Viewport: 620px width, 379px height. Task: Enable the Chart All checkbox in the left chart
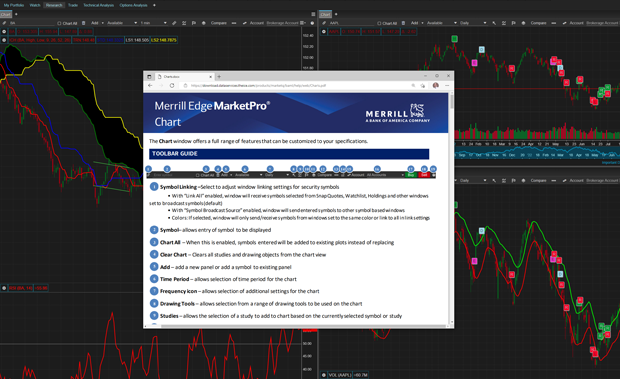pos(59,23)
